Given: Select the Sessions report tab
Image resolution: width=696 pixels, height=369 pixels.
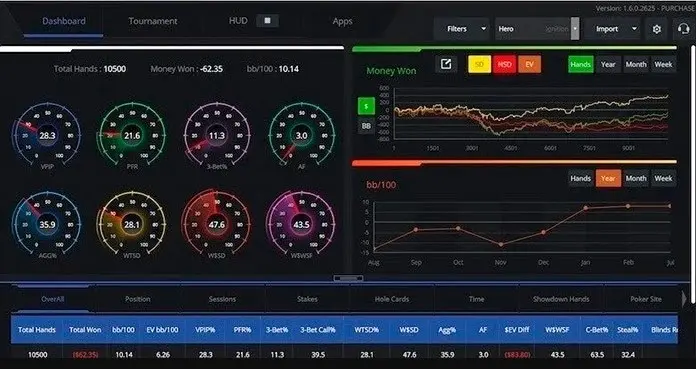Looking at the screenshot, I should click(x=222, y=299).
